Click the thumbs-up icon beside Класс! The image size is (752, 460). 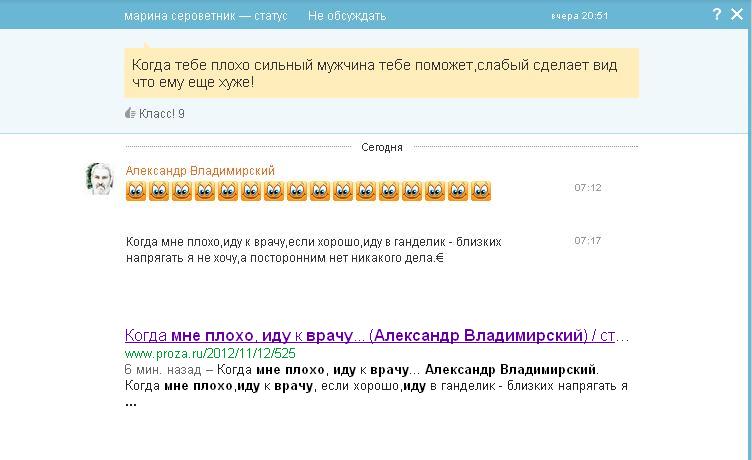(x=130, y=113)
